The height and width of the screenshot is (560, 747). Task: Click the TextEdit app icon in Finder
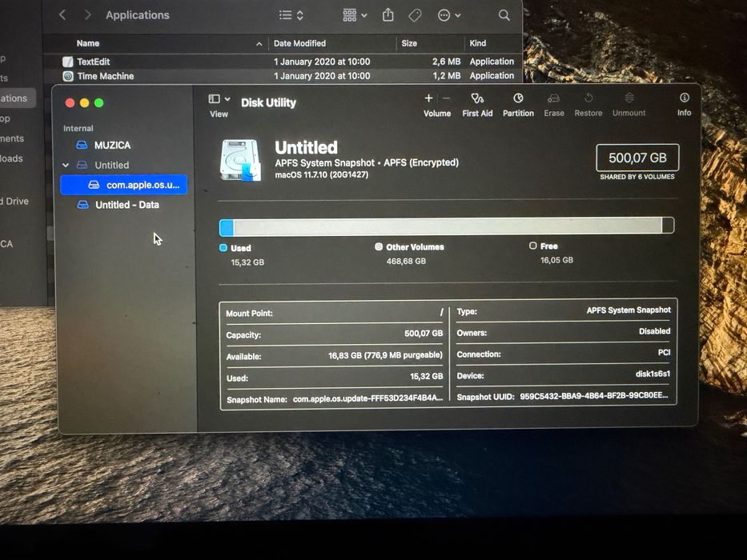click(68, 62)
